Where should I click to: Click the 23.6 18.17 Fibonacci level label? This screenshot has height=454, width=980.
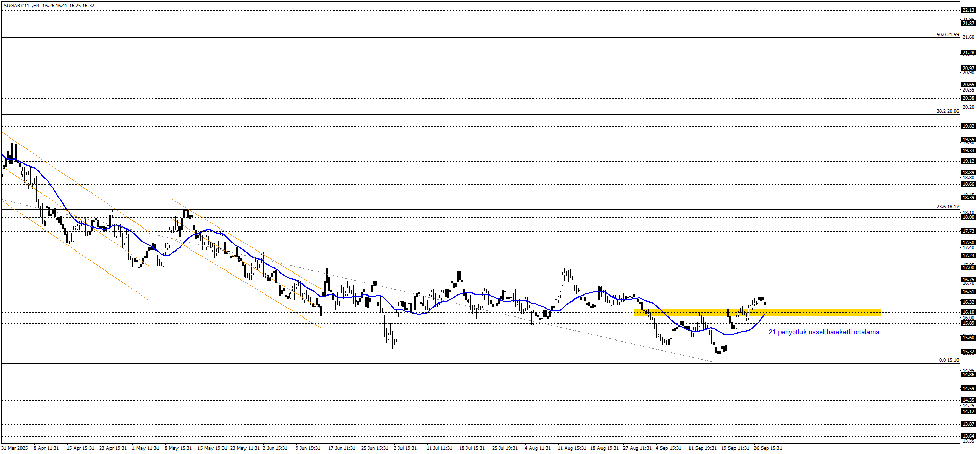tap(947, 207)
